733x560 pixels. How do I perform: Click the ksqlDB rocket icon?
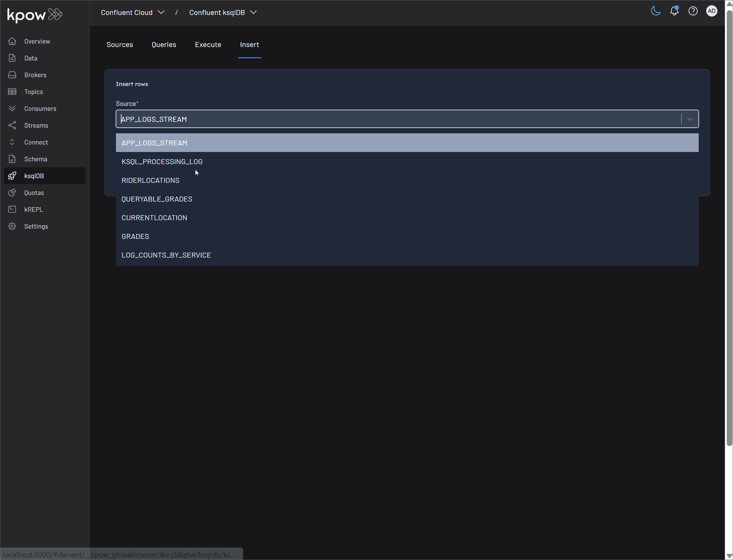tap(12, 176)
